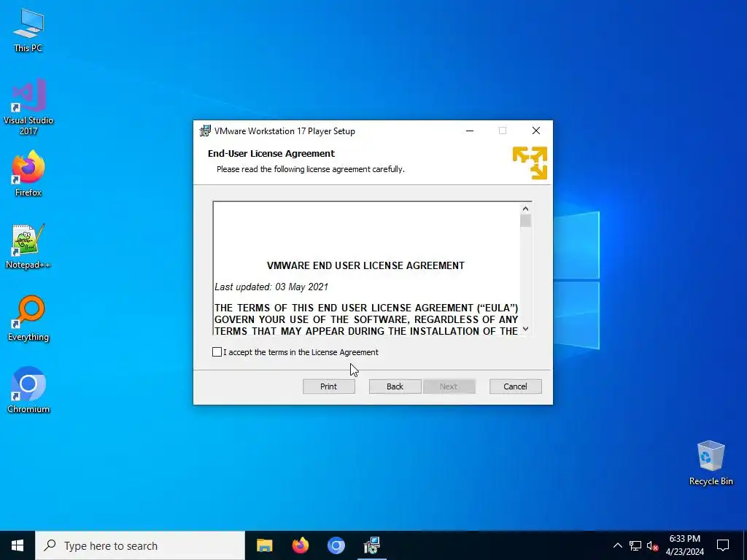Click the Print button
Viewport: 747px width, 560px height.
(329, 386)
